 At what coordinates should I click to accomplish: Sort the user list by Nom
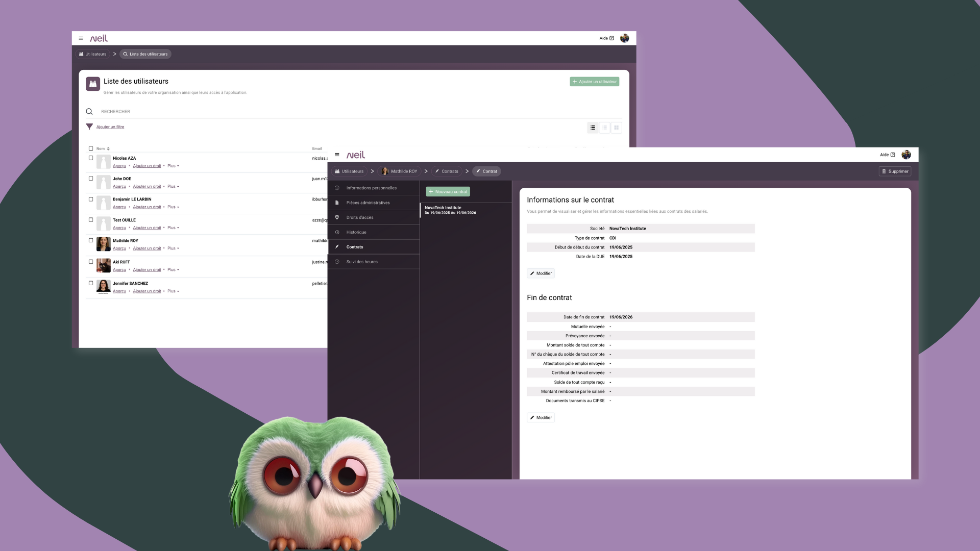click(x=103, y=148)
